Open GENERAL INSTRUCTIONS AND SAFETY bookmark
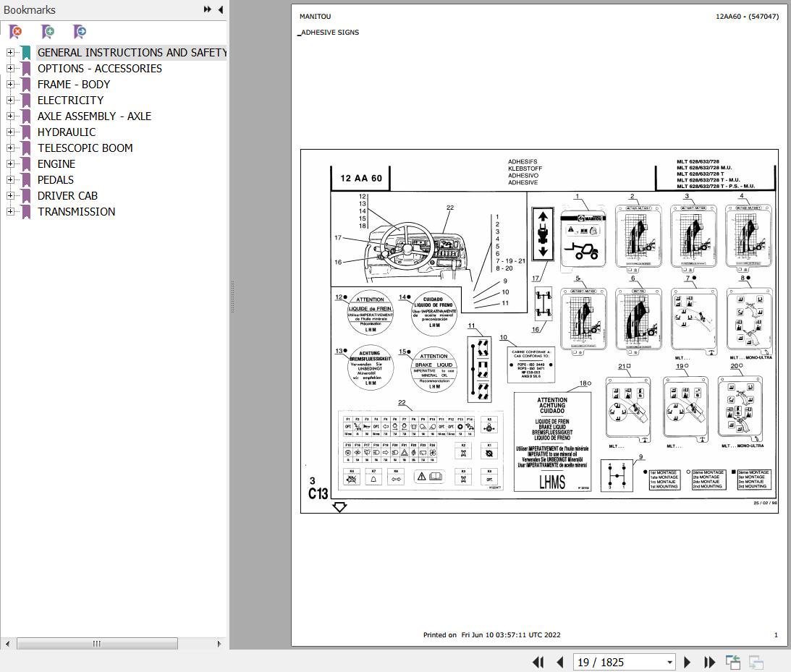Image resolution: width=791 pixels, height=672 pixels. click(132, 52)
